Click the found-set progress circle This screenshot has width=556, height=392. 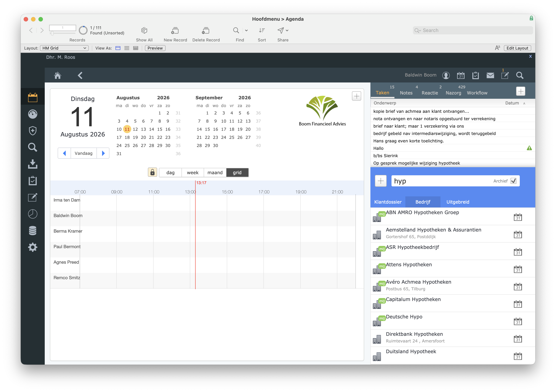coord(83,30)
